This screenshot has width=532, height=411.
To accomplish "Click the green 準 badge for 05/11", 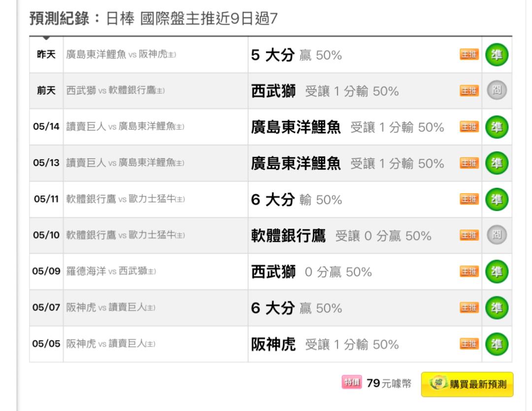I will pos(497,199).
